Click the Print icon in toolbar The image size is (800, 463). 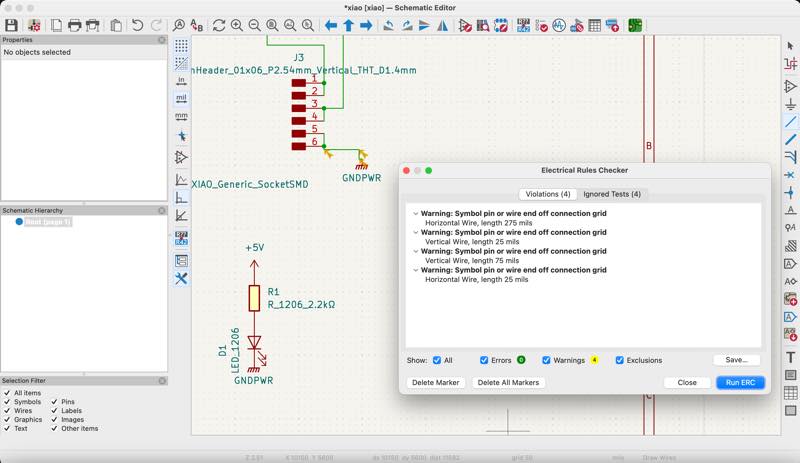pos(74,25)
